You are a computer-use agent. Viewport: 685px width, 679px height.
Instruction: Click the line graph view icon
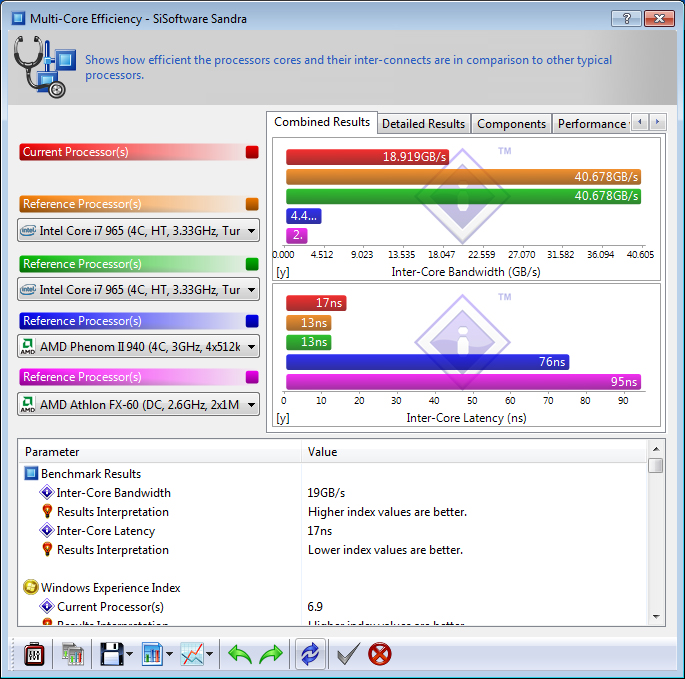[x=192, y=654]
